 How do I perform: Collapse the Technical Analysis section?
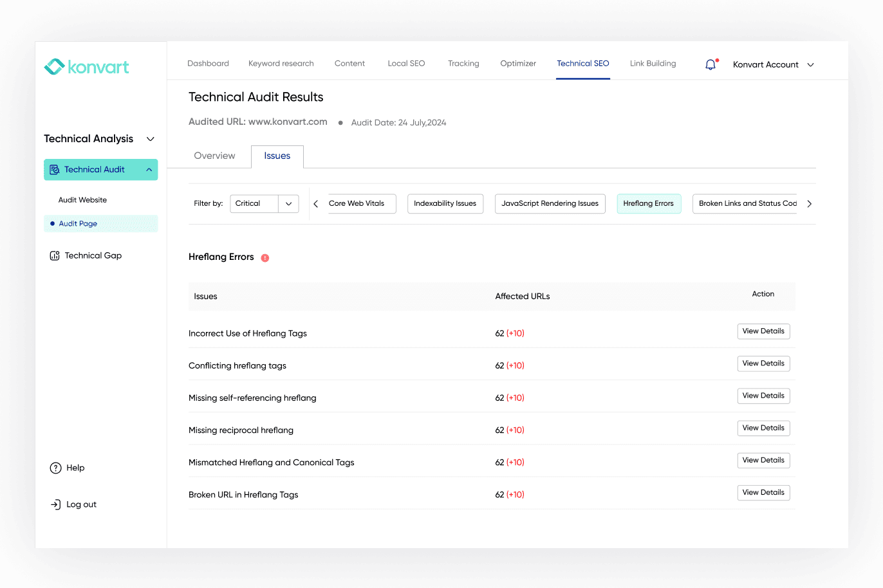pyautogui.click(x=151, y=139)
